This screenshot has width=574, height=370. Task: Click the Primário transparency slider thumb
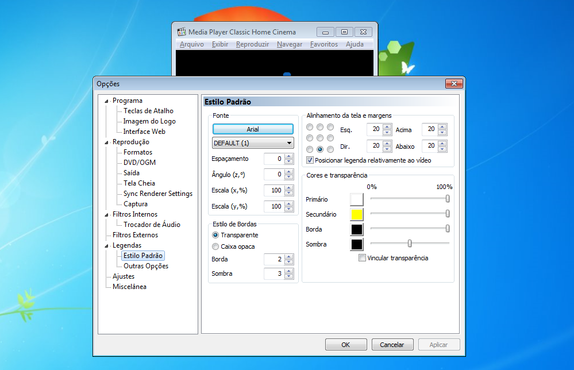pyautogui.click(x=447, y=199)
